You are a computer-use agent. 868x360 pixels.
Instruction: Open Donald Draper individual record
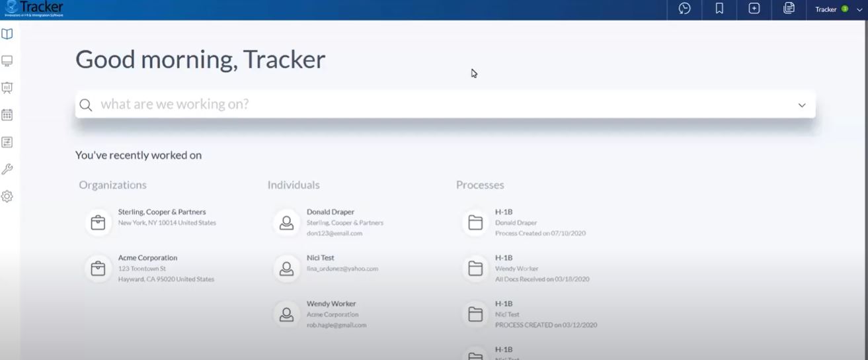[331, 212]
